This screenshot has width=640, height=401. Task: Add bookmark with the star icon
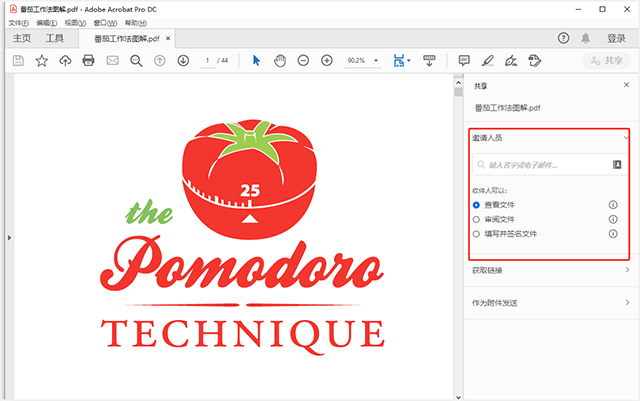click(x=42, y=61)
